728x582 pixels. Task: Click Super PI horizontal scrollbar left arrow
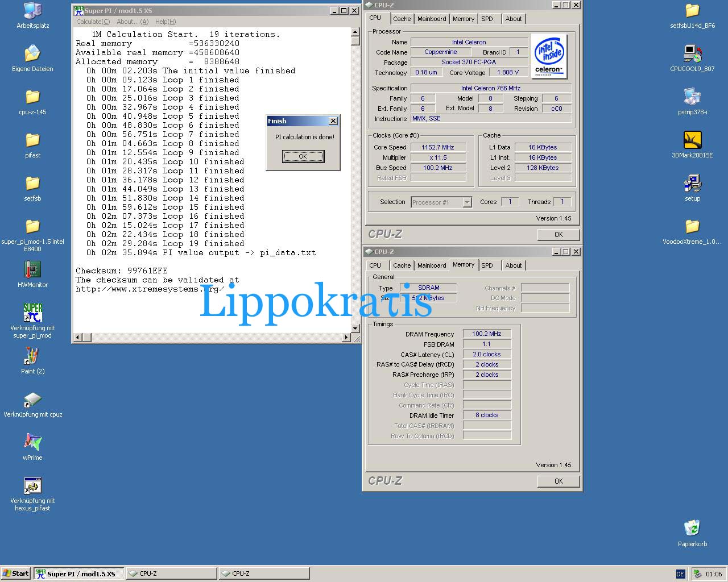point(79,338)
